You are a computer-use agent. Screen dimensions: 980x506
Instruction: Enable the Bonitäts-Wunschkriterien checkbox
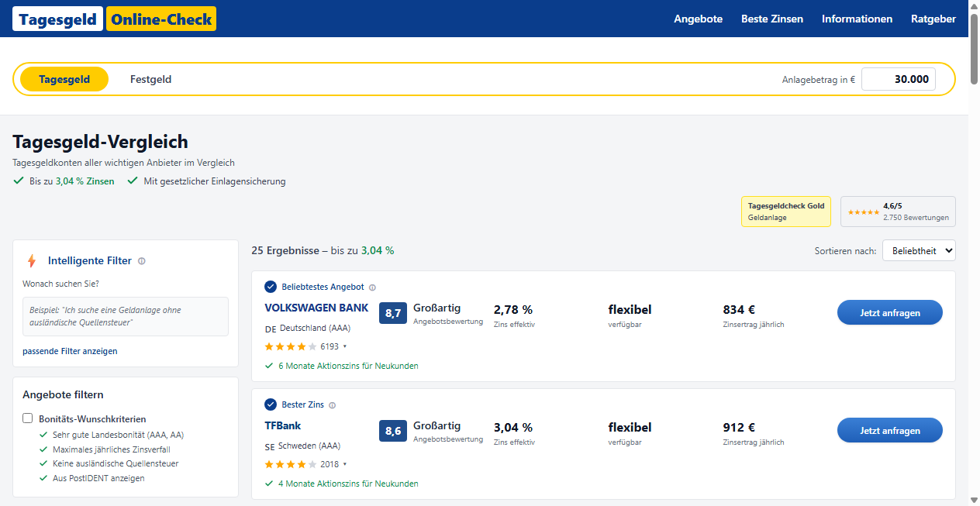pos(28,418)
